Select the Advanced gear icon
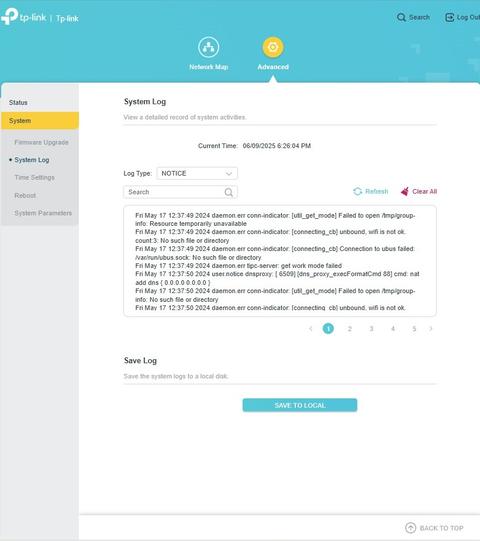This screenshot has width=480, height=541. point(273,47)
